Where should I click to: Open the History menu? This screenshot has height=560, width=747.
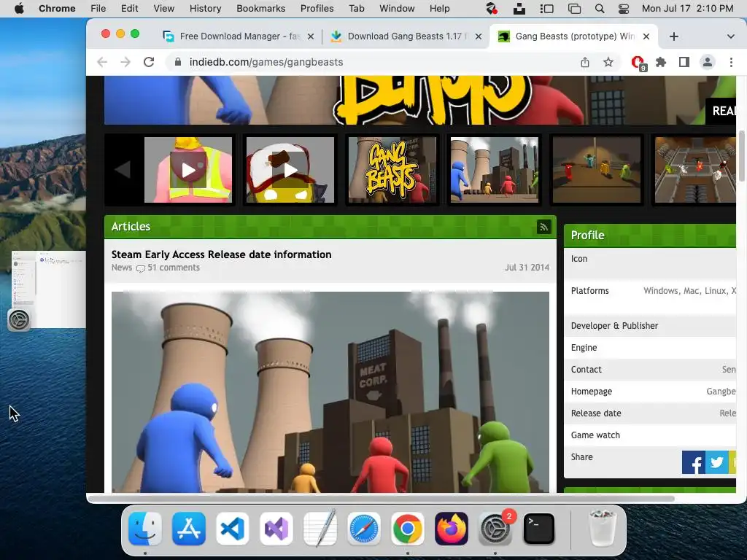(205, 9)
